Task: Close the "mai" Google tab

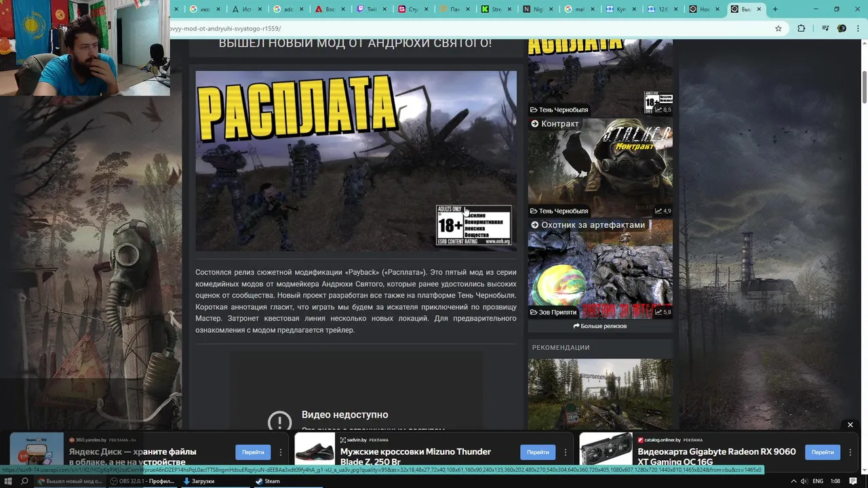Action: click(x=593, y=9)
